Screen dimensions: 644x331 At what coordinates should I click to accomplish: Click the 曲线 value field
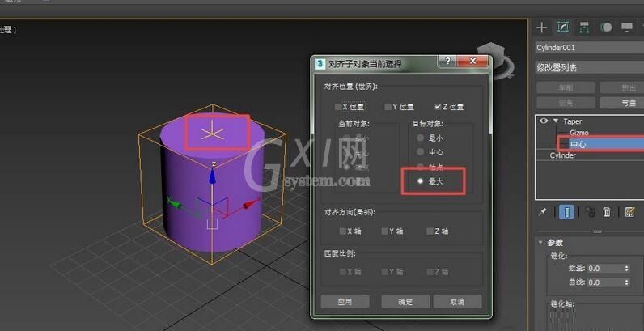(605, 282)
